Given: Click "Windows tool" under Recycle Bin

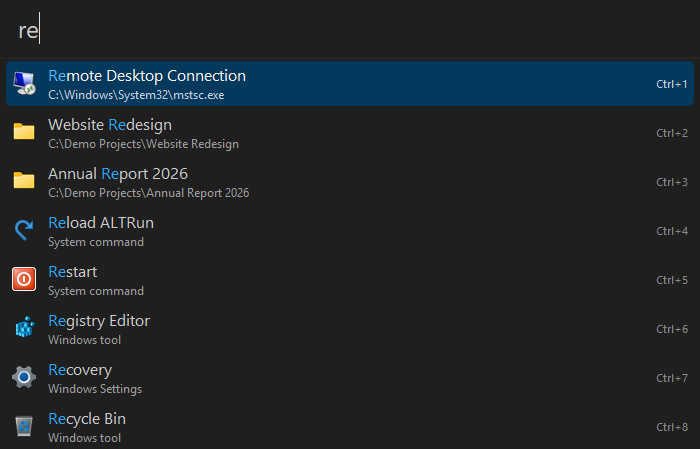Looking at the screenshot, I should click(x=84, y=438).
